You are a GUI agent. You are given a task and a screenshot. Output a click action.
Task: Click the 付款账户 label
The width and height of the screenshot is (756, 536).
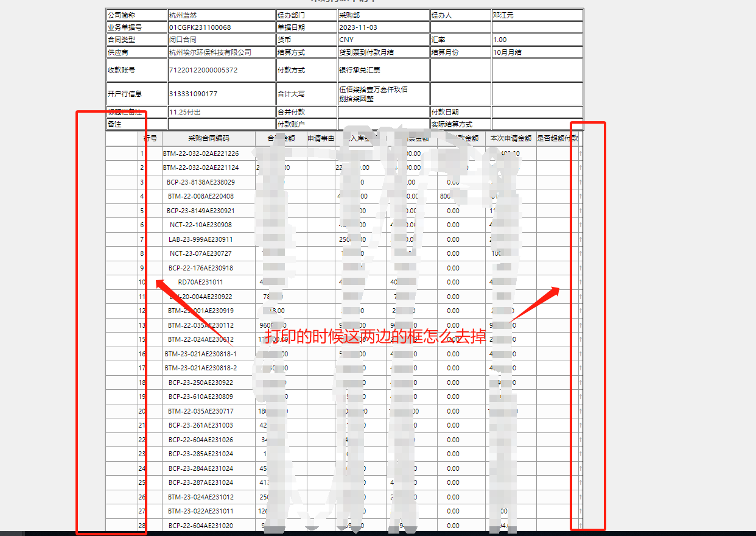(292, 124)
